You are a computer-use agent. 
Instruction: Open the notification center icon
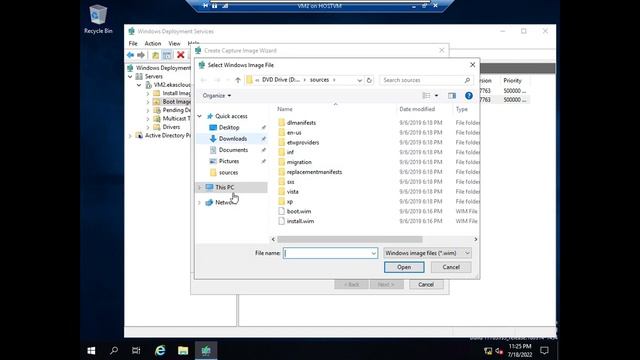coord(544,350)
